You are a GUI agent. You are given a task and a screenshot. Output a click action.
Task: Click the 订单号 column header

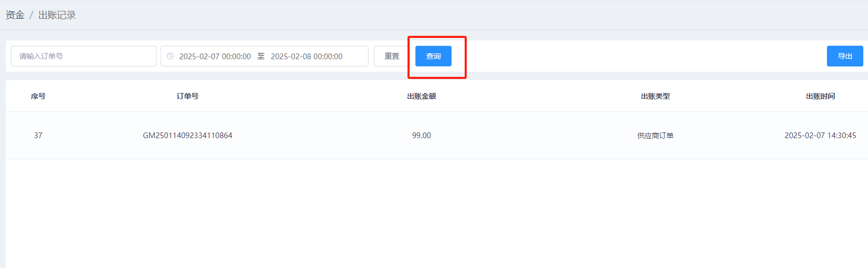point(188,96)
